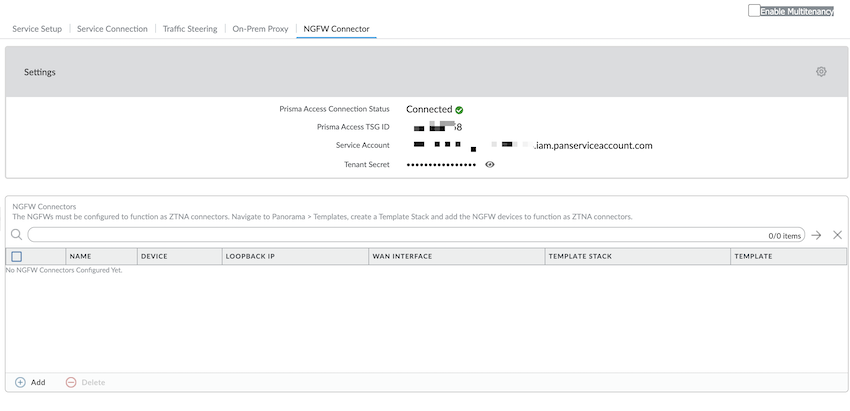Switch to the Service Setup tab
Viewport: 850px width, 411px height.
(37, 29)
